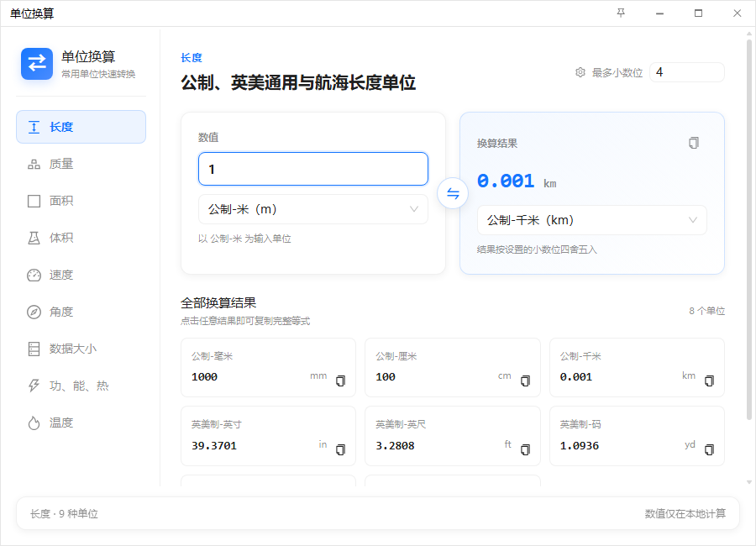Open the 数据大小 category

(x=81, y=349)
